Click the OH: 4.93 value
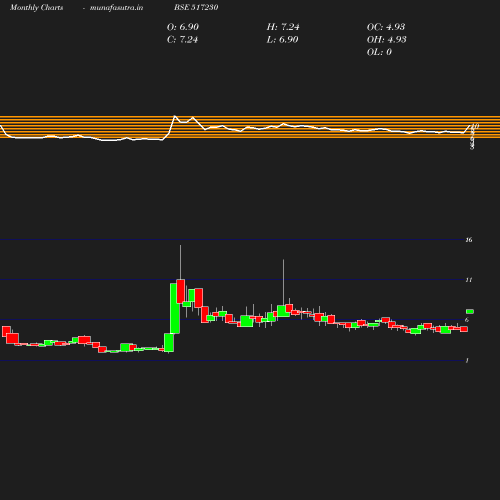The height and width of the screenshot is (500, 500). click(386, 40)
